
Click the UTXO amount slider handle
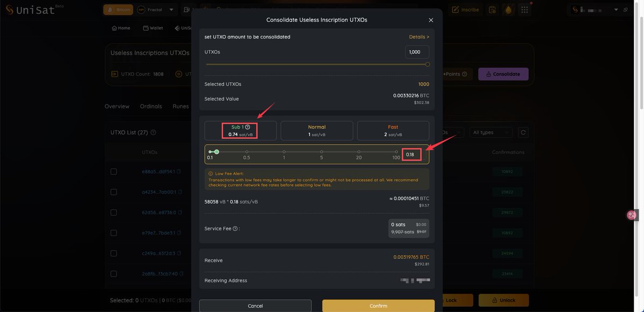[x=428, y=64]
